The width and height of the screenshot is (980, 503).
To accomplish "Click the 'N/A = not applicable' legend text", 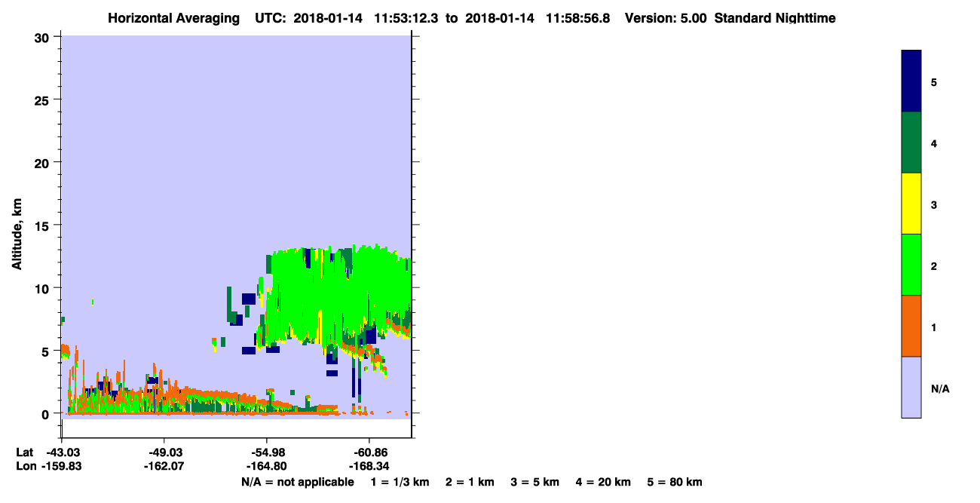I will pos(297,482).
